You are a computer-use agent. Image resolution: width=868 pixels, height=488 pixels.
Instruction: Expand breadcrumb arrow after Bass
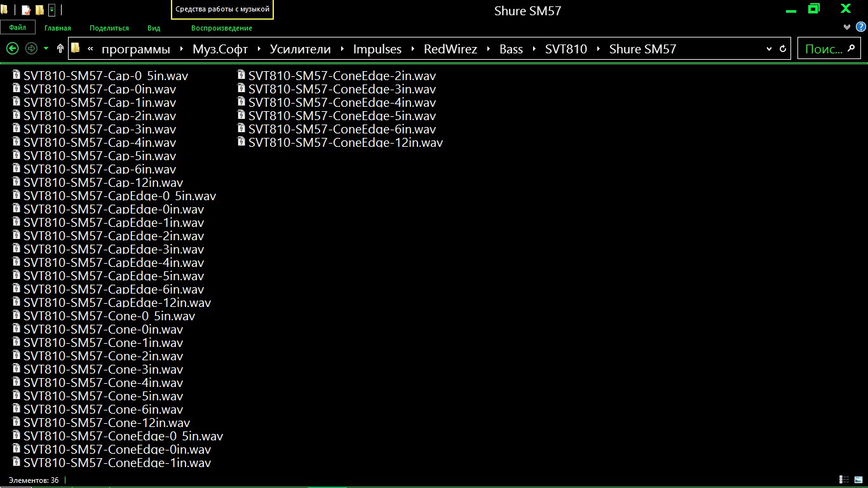[x=534, y=49]
